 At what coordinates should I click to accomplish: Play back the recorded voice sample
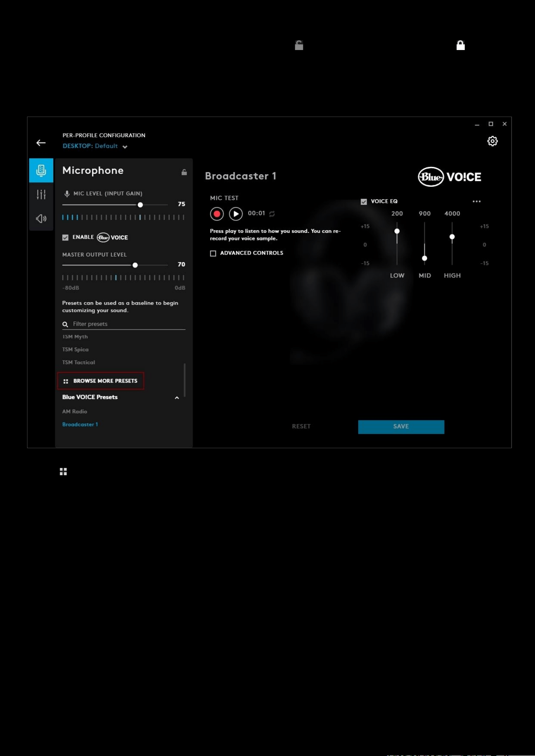(x=236, y=214)
